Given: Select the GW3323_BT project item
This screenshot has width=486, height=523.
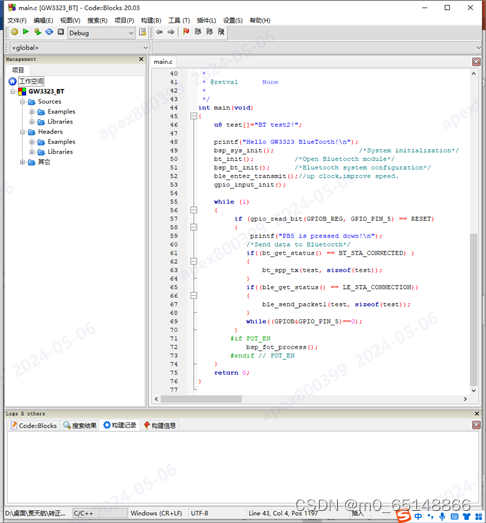Looking at the screenshot, I should (x=46, y=91).
